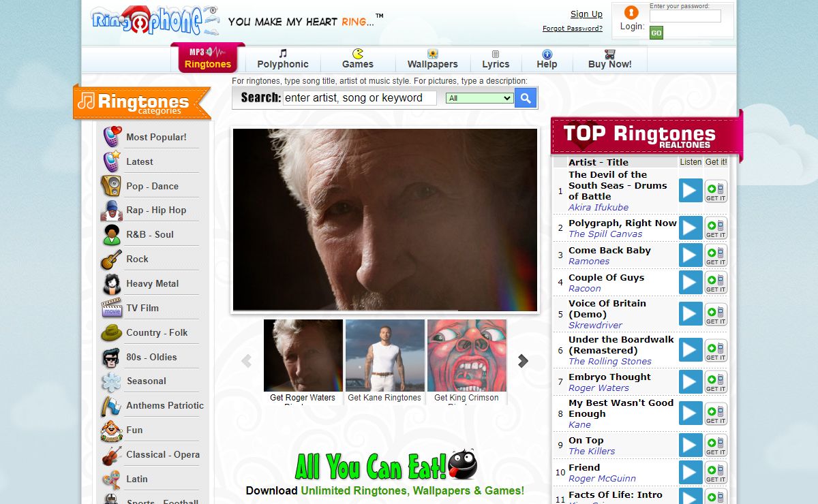Screen dimensions: 818x504
Task: Click the Latest category phone icon
Action: pos(112,161)
